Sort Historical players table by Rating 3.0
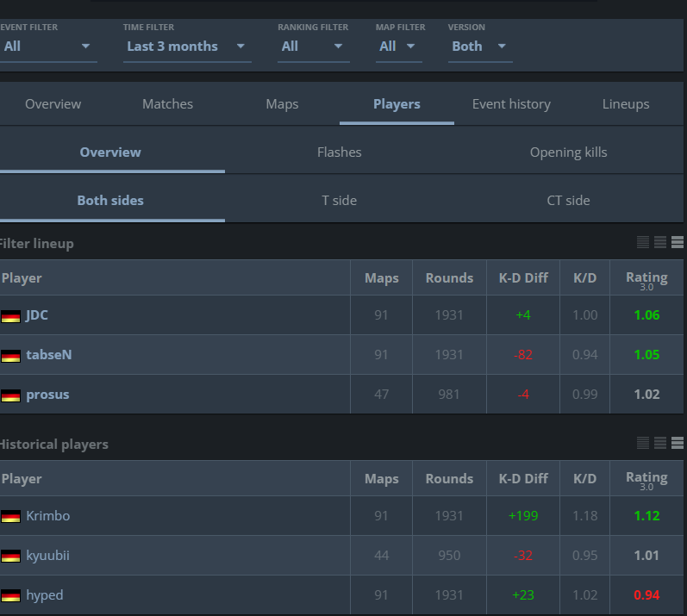This screenshot has width=687, height=616. (x=646, y=478)
